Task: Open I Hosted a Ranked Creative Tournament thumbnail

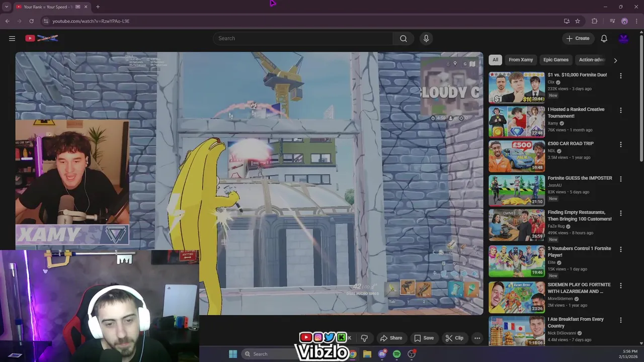Action: coord(517,122)
